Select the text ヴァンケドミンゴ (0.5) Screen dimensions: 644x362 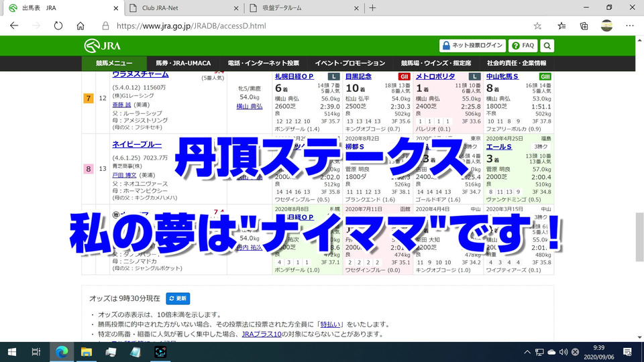[513, 200]
